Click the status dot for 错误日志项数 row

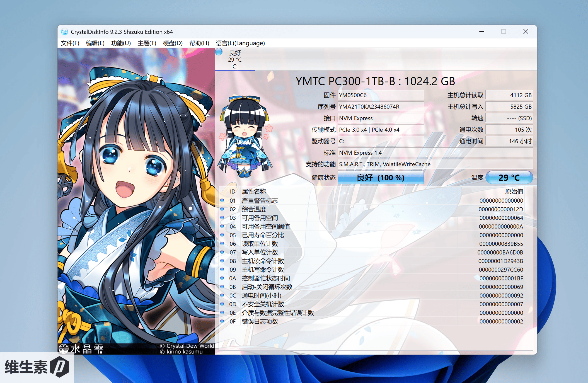coord(222,321)
